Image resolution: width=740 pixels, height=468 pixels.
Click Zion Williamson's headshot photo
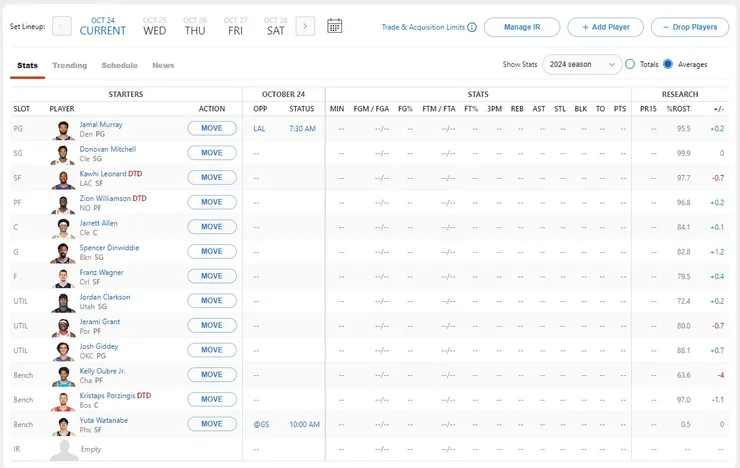click(x=63, y=203)
